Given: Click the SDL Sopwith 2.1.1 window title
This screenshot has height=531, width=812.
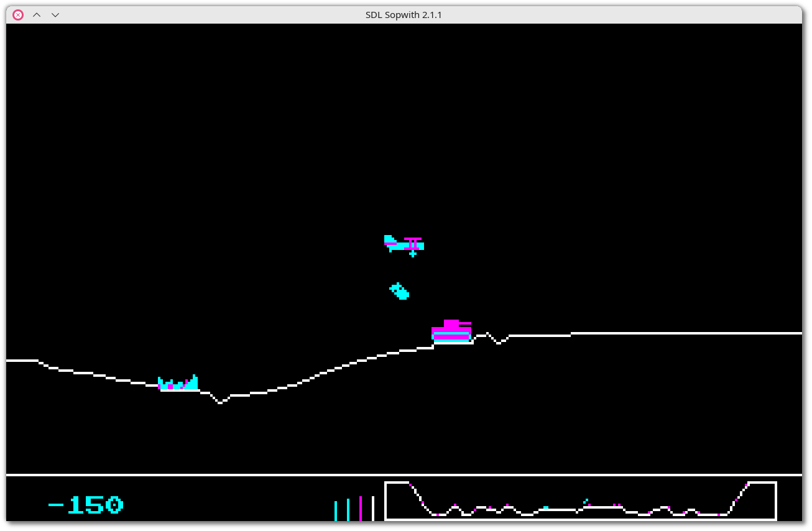Looking at the screenshot, I should 404,15.
